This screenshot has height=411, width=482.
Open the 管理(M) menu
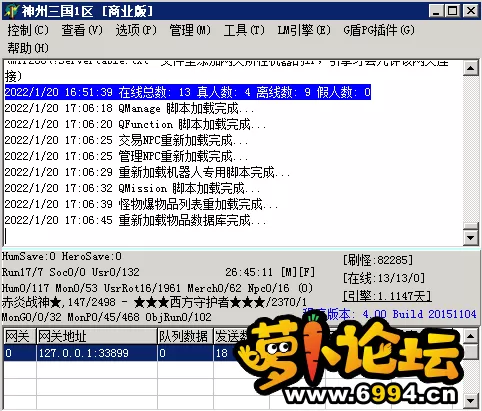[x=190, y=30]
